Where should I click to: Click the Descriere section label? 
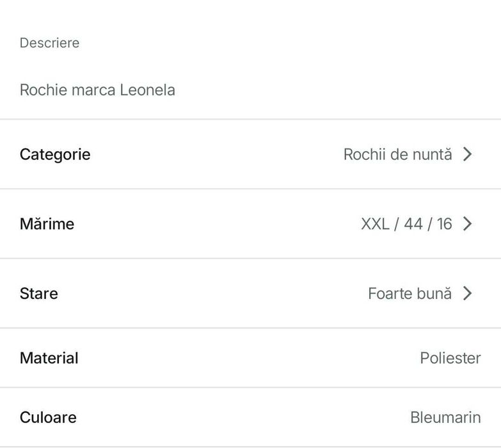(x=49, y=43)
